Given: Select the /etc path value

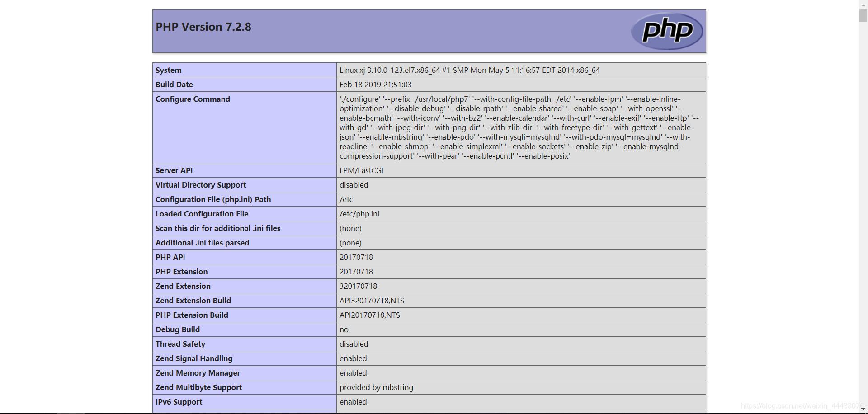Looking at the screenshot, I should [346, 199].
